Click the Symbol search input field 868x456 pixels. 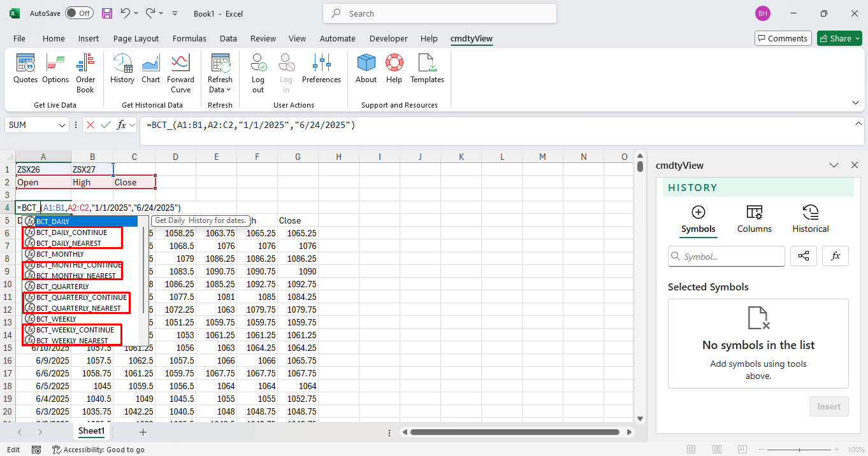click(x=727, y=257)
